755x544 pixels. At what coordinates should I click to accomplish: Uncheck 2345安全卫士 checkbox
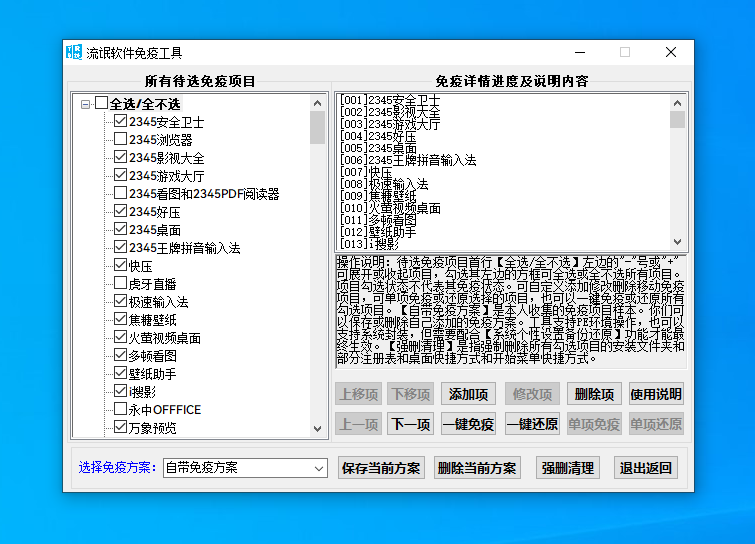[120, 121]
